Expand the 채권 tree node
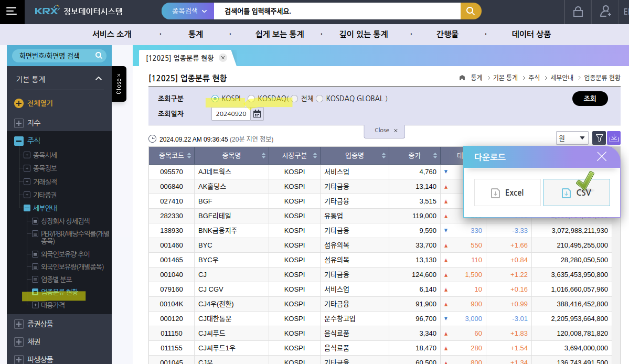Viewport: 629px width, 364px height. tap(18, 342)
